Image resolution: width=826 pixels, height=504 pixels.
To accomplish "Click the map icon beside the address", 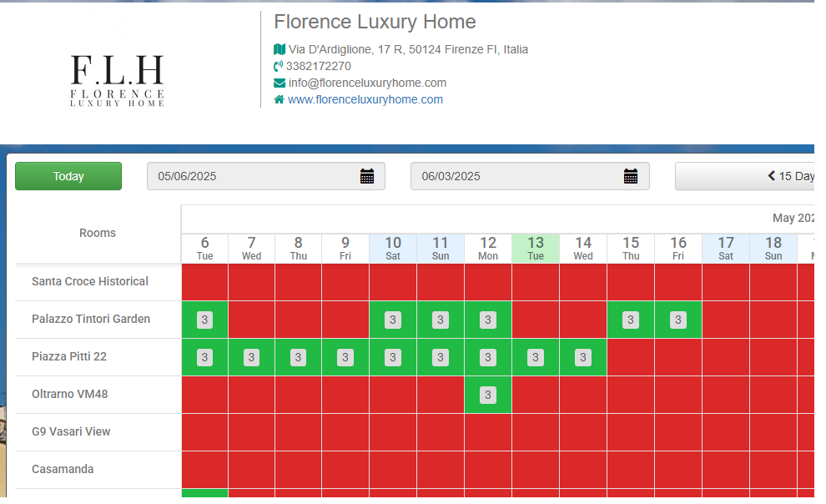I will (280, 49).
